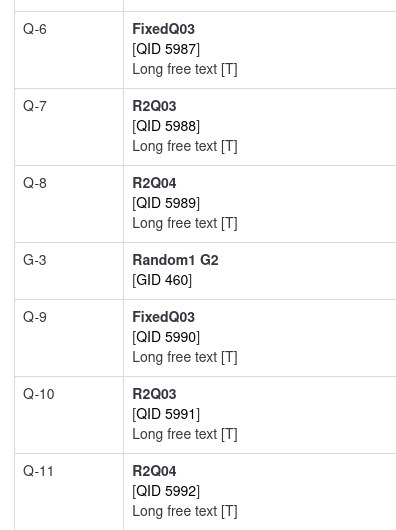The image size is (396, 530).
Task: Click the [QID 5989] label
Action: click(x=166, y=203)
